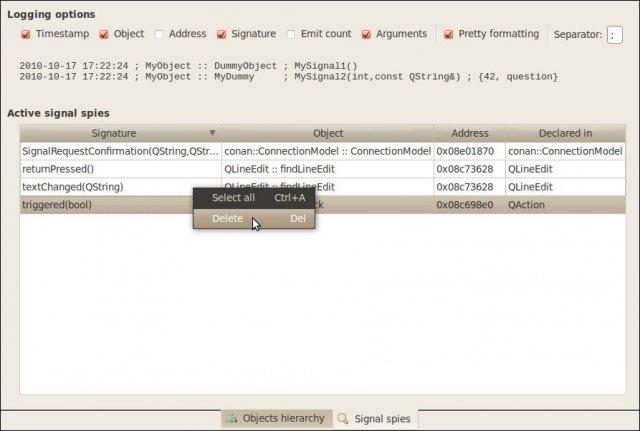Disable the Timestamp checkbox
This screenshot has height=431, width=640.
(26, 34)
